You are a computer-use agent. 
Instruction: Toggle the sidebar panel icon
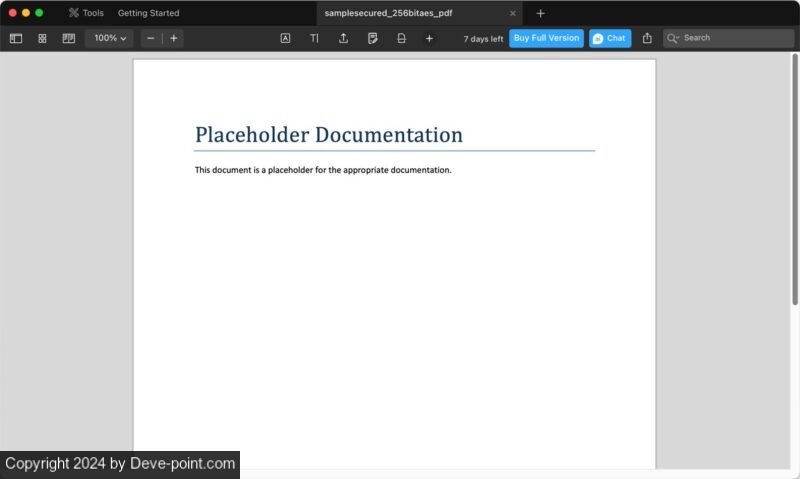pos(16,38)
